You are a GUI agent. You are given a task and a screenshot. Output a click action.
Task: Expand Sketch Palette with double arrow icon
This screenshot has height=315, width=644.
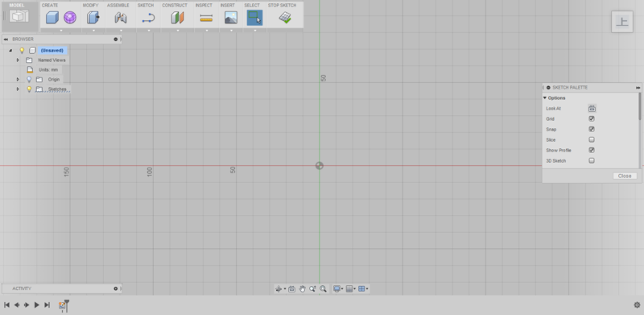click(638, 88)
